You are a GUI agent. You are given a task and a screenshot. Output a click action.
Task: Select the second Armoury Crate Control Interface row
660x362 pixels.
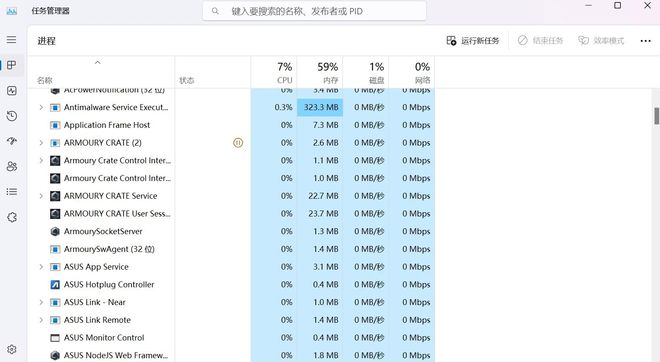231,178
